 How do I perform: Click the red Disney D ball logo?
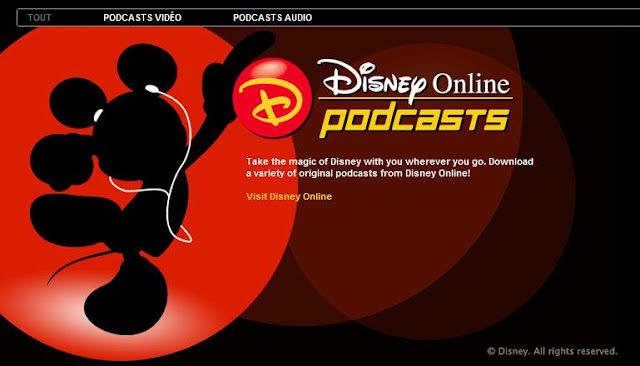pos(272,98)
